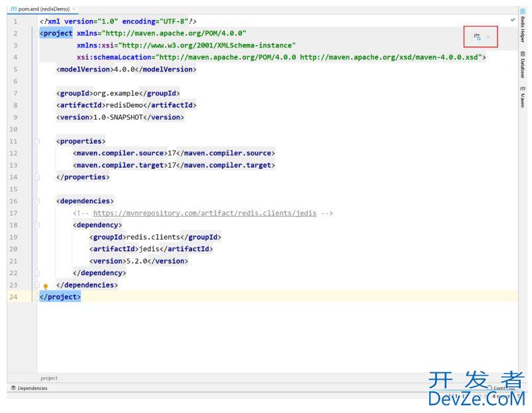This screenshot has height=413, width=532.
Task: Click line number 15 in gutter
Action: 13,190
